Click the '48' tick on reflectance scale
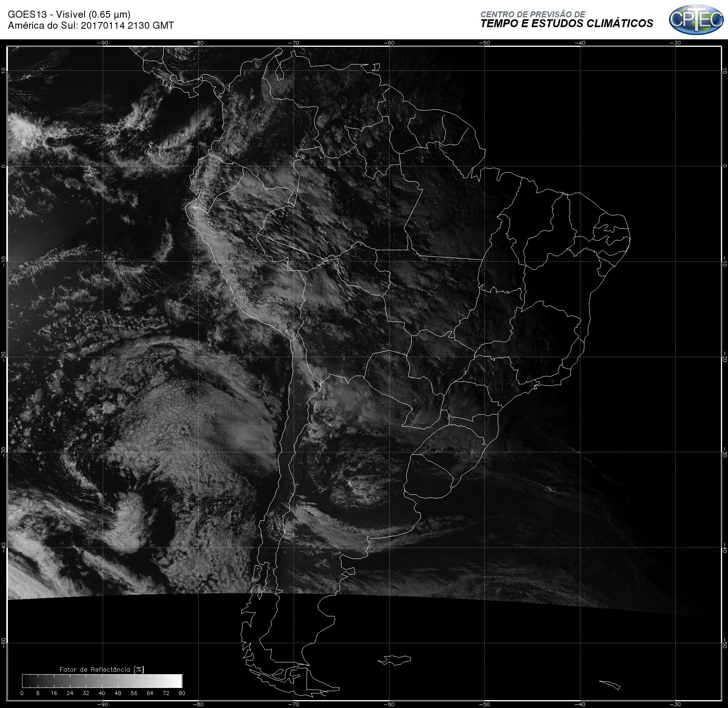Screen dimensions: 728x708 [x=118, y=693]
